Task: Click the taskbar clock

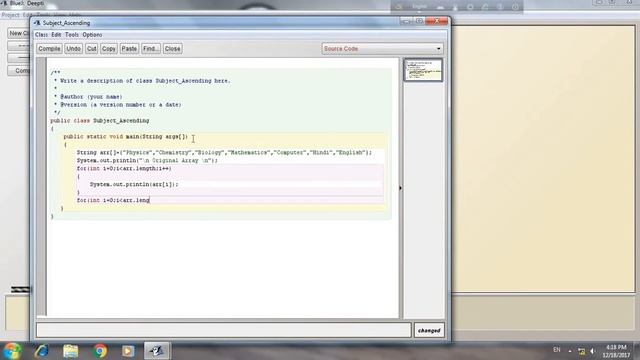Action: point(616,351)
